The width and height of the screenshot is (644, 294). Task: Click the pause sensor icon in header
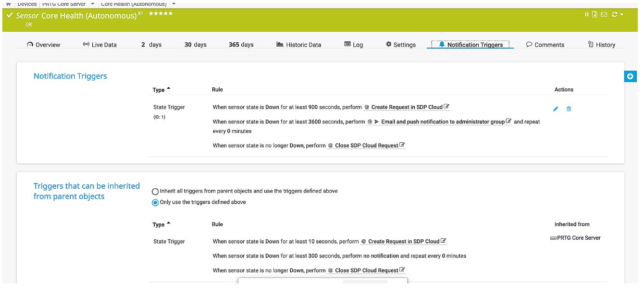[x=587, y=14]
